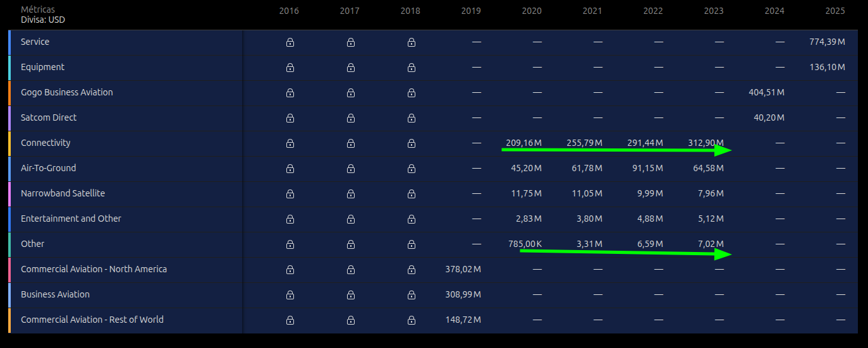Click the Métricas Divisa: USD header

[43, 15]
